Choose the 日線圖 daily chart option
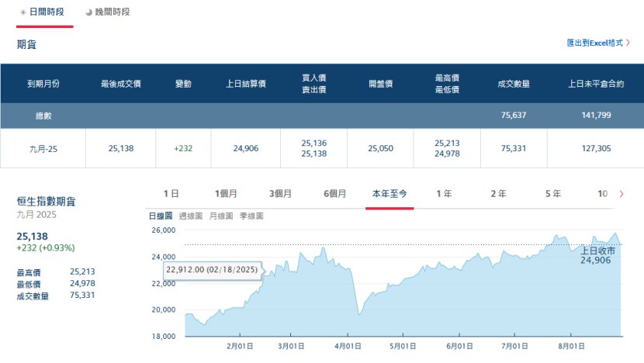This screenshot has width=644, height=363. click(x=161, y=215)
